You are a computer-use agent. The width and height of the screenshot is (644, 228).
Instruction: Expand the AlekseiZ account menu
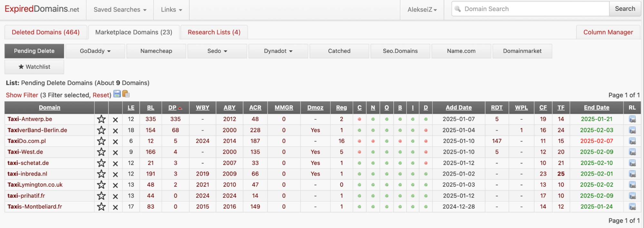click(x=422, y=10)
